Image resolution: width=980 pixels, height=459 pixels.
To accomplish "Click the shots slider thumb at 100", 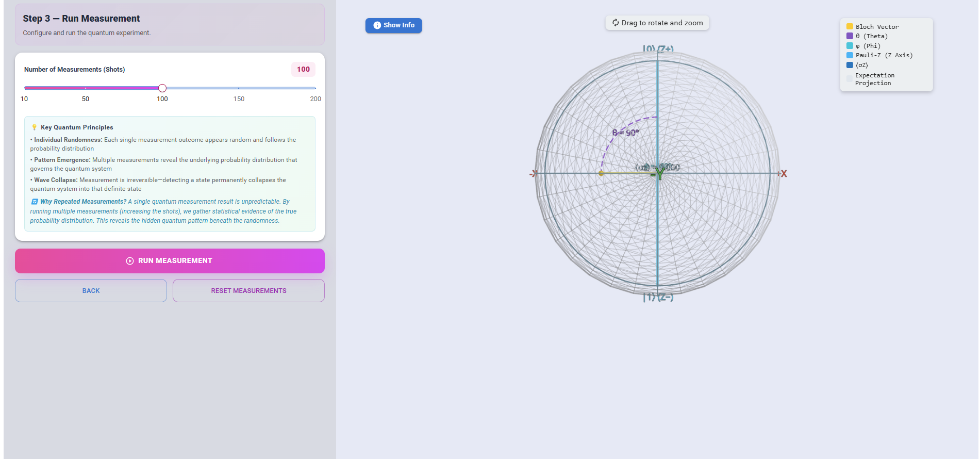I will point(162,88).
